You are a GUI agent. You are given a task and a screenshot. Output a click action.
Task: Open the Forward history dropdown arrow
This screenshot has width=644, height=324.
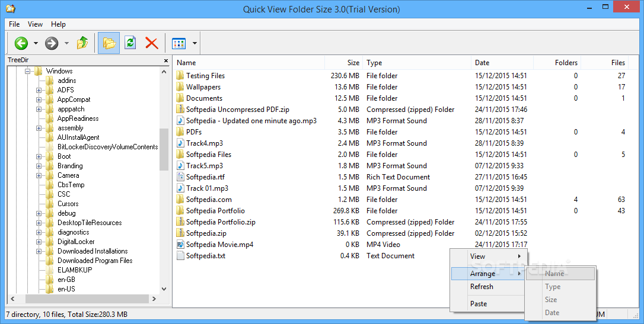[x=66, y=43]
